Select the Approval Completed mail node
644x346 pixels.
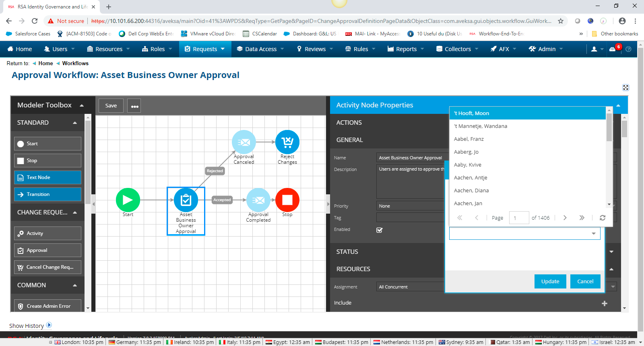tap(258, 200)
